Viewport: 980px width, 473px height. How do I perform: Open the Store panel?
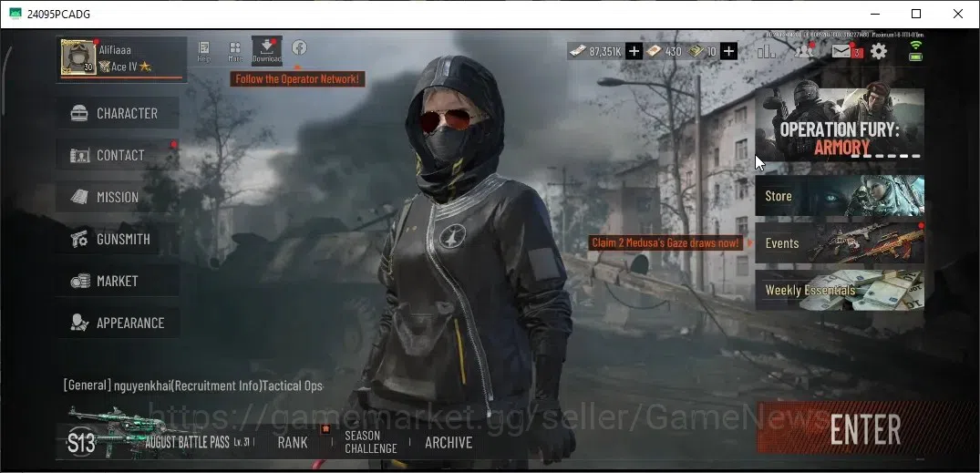click(840, 196)
